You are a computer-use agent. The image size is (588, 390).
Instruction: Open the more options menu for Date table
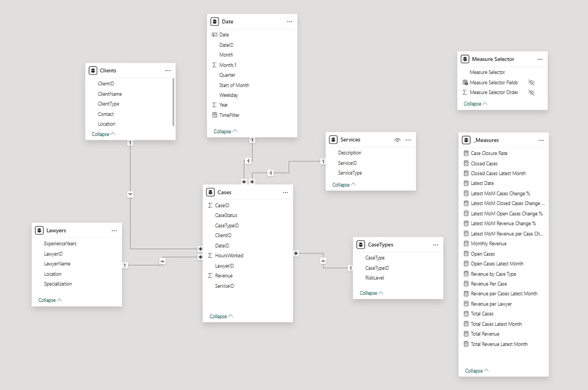[290, 22]
